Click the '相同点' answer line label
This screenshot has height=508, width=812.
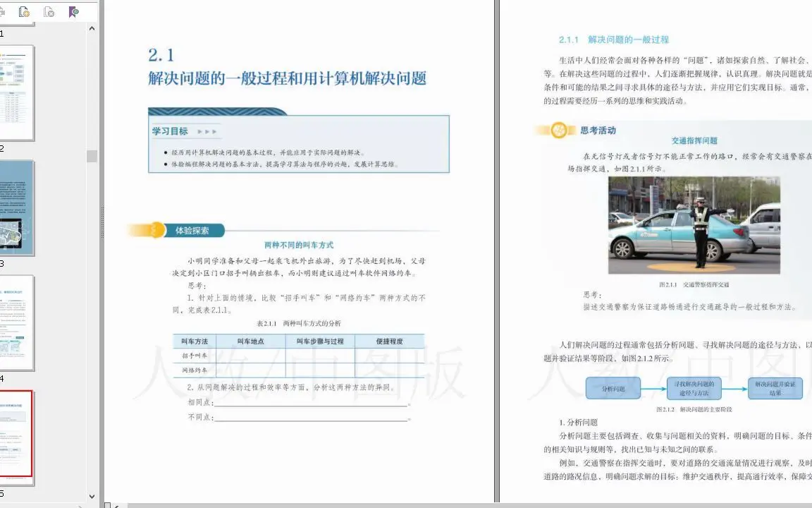(x=201, y=402)
